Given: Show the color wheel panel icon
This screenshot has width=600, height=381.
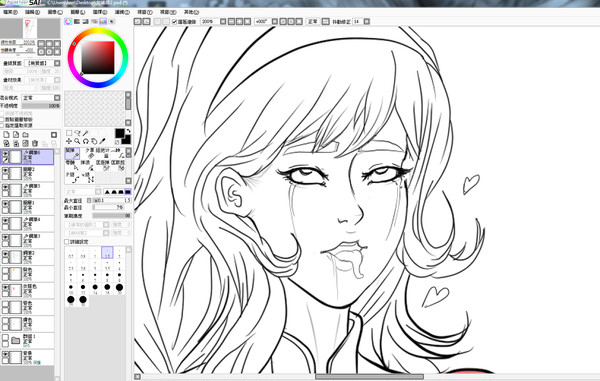Looking at the screenshot, I should click(x=68, y=21).
